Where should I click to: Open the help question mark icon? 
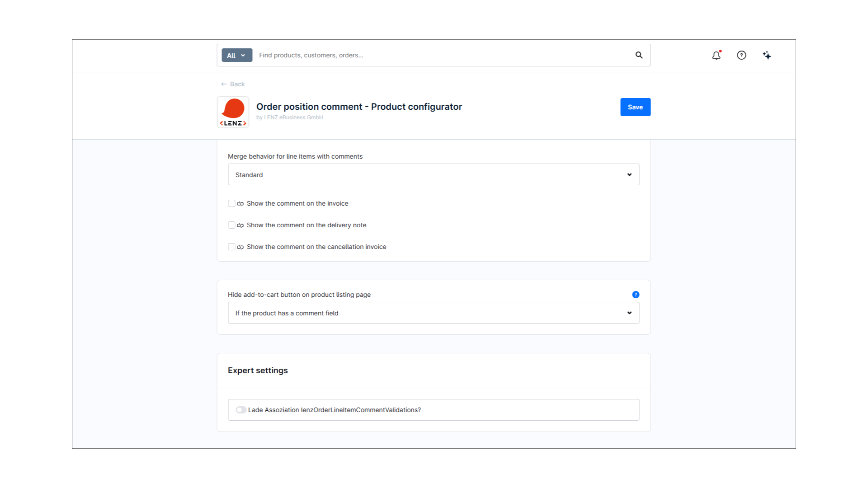[x=741, y=55]
